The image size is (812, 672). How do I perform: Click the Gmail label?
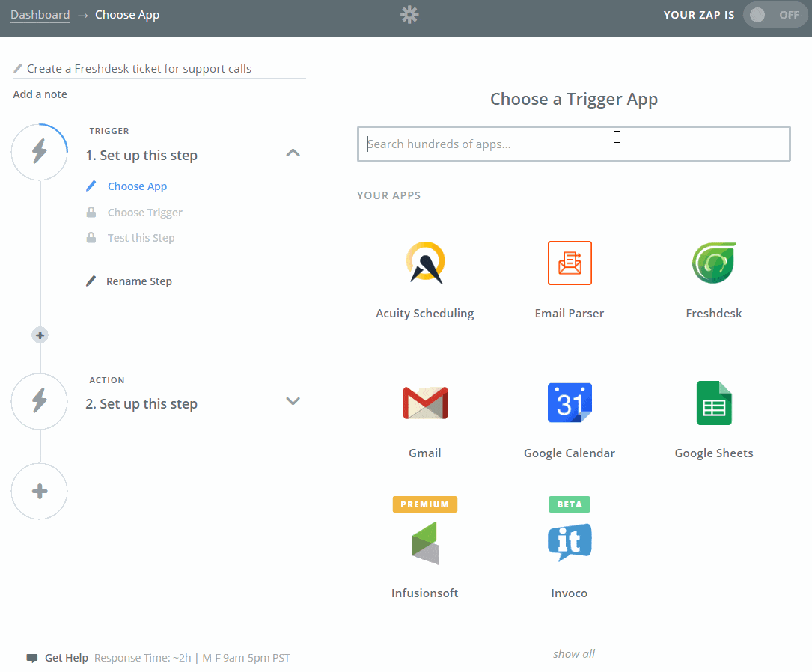pos(424,453)
